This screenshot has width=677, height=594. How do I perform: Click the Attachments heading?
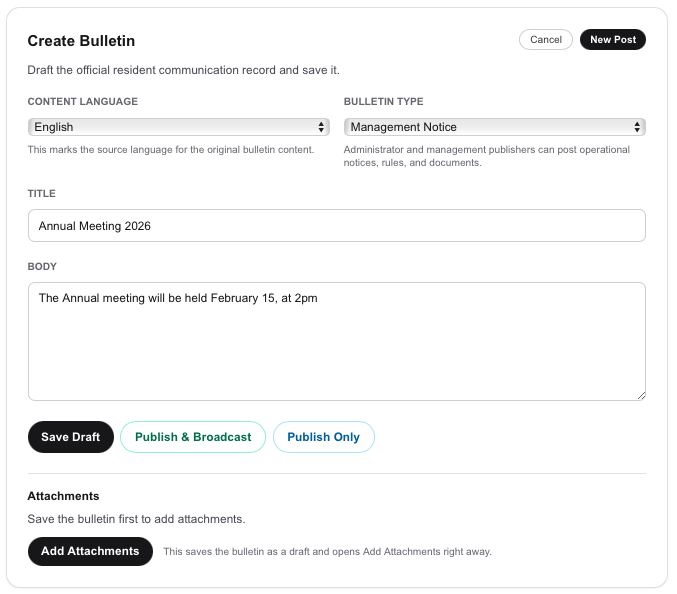(63, 496)
